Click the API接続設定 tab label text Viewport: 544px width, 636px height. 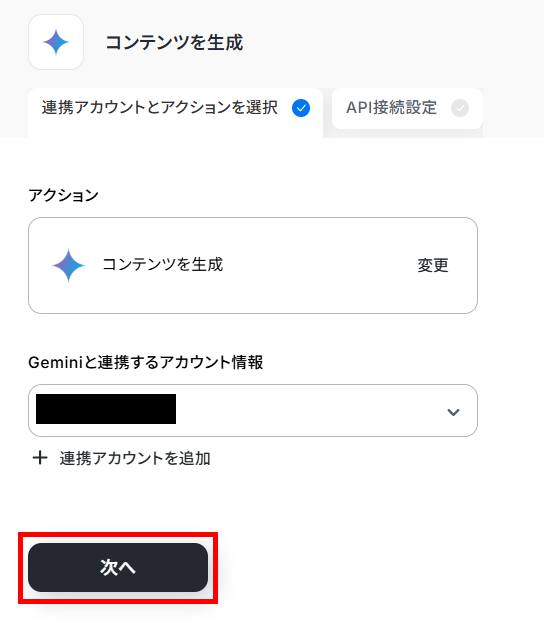coord(391,108)
